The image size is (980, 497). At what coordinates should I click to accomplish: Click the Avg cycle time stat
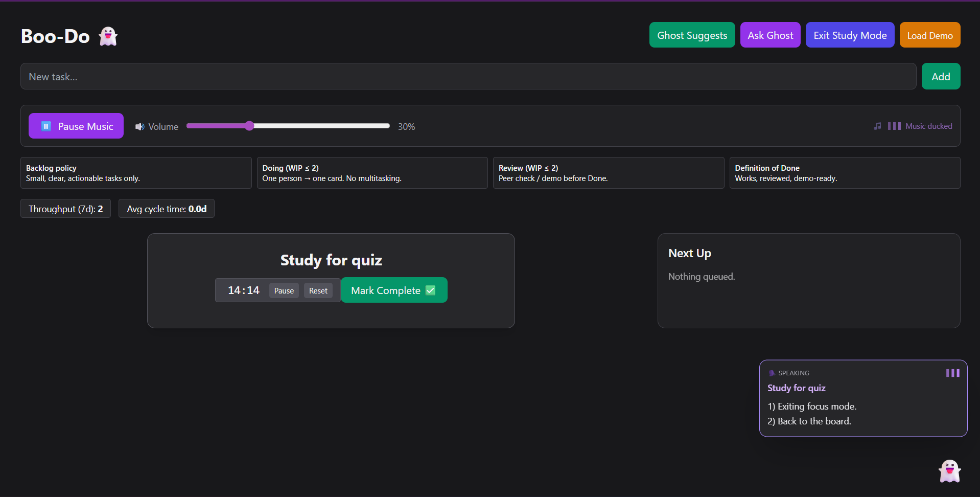(x=167, y=209)
